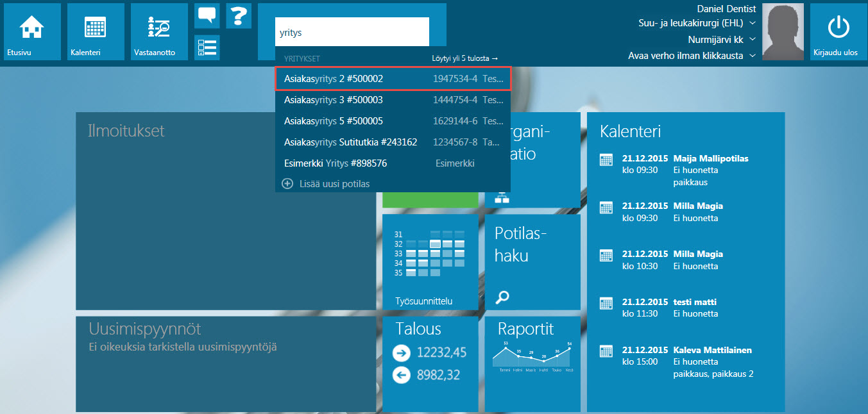
Task: Click the plus icon beside Lisää uusi potilas
Action: [288, 184]
